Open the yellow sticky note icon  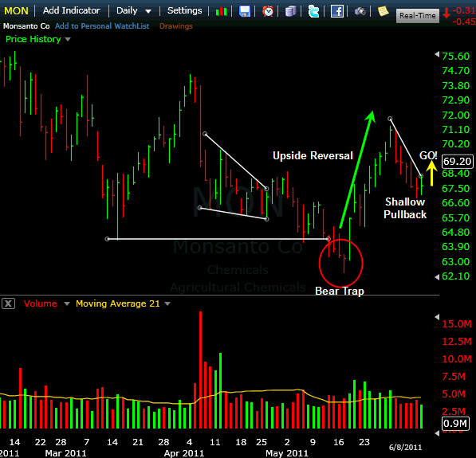pos(383,11)
